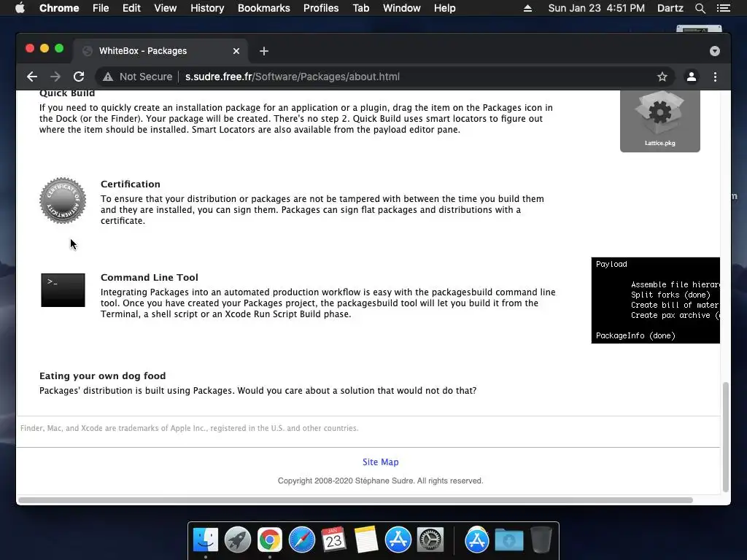The image size is (747, 560).
Task: Click the eject icon in menu bar
Action: (527, 8)
